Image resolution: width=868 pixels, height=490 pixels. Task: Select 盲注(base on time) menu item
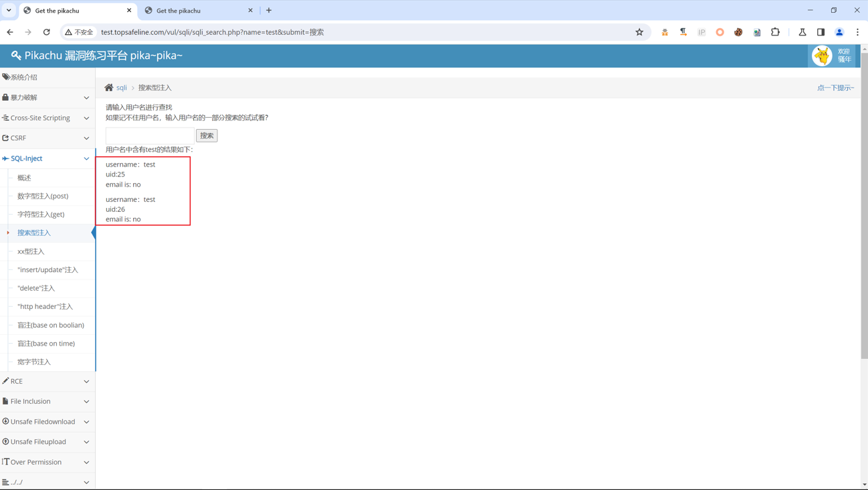(x=46, y=344)
